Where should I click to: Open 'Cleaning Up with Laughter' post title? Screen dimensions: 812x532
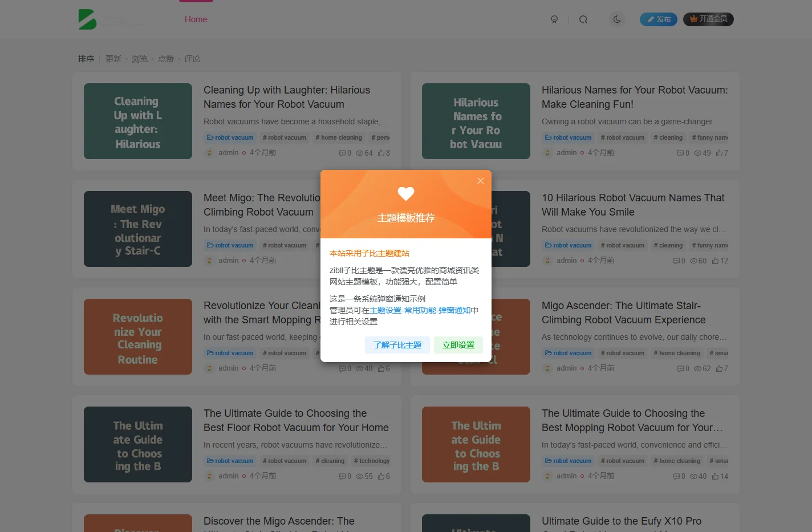tap(287, 97)
